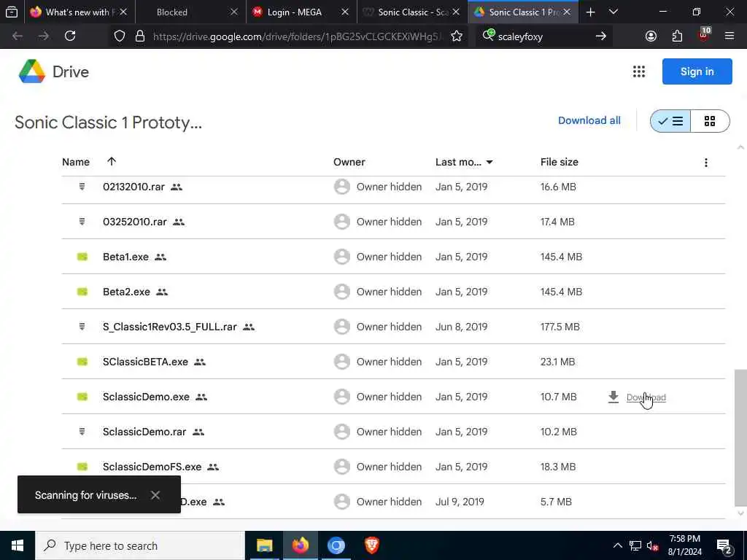Click the browser forward arrow
This screenshot has height=560, width=747.
[44, 36]
